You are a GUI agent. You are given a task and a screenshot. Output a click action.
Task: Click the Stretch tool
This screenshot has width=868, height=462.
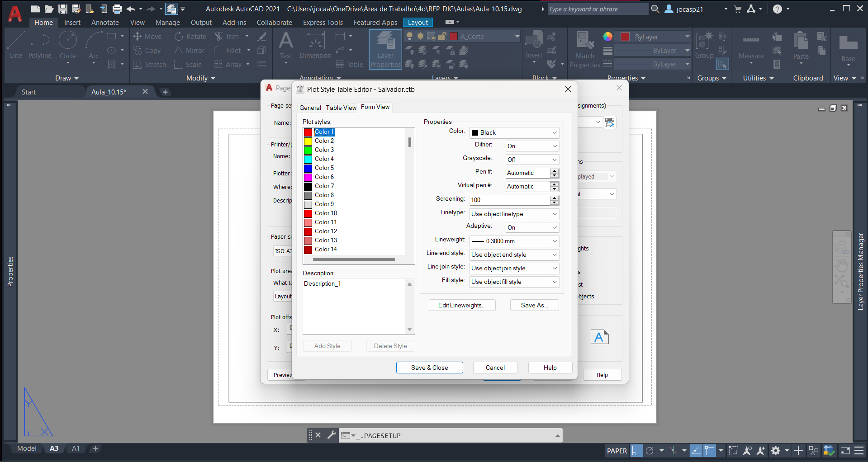click(150, 65)
